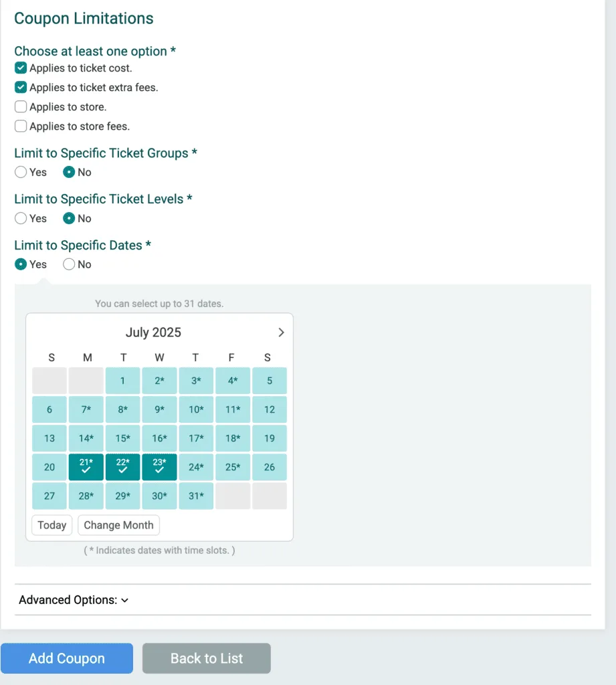Image resolution: width=616 pixels, height=685 pixels.
Task: Go Back to List
Action: pyautogui.click(x=207, y=659)
